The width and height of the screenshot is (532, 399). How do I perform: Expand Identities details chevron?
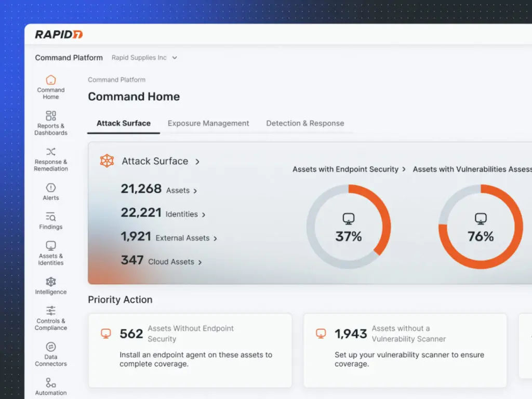click(204, 214)
